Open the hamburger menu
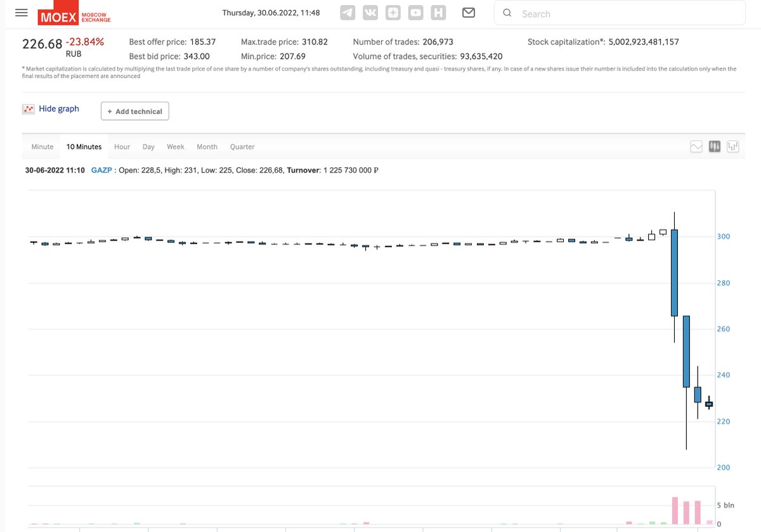The image size is (761, 532). pos(21,12)
